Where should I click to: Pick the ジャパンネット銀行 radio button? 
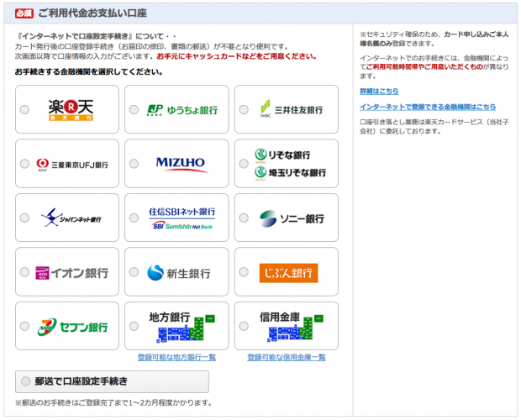24,218
